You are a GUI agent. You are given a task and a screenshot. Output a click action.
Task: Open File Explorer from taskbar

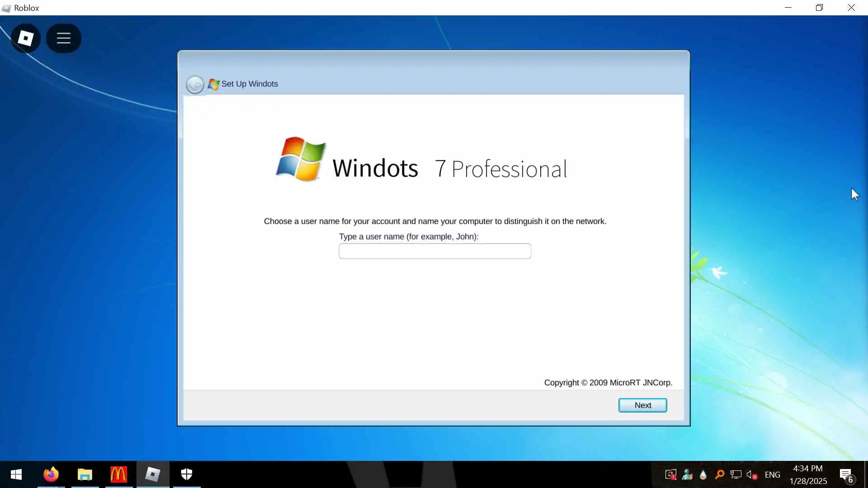(x=85, y=474)
